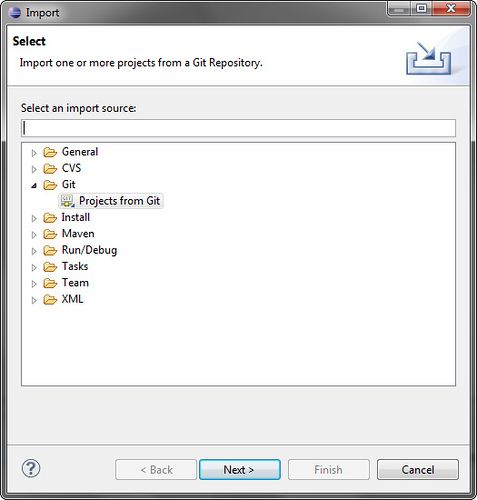Image resolution: width=477 pixels, height=500 pixels.
Task: Click the XML folder icon
Action: point(50,299)
